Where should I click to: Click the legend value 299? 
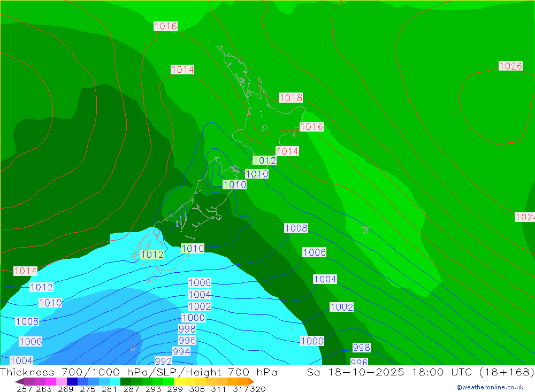pos(175,389)
